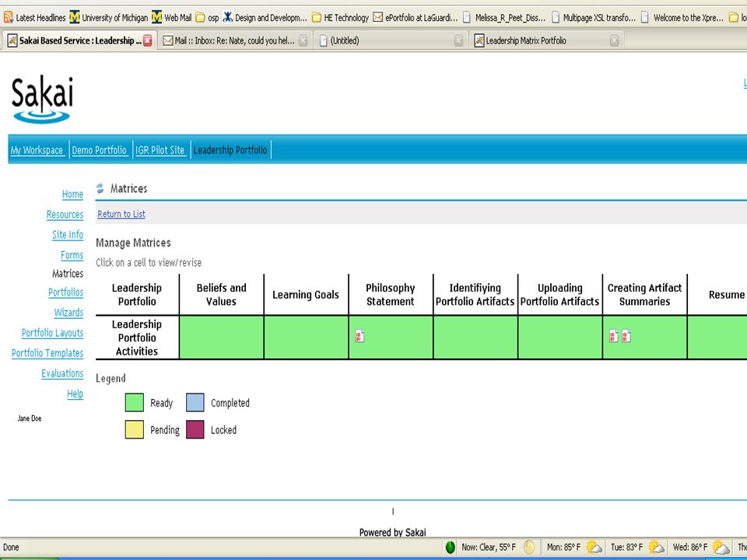The image size is (747, 560).
Task: Open the green cell under Beliefs and Values
Action: tap(222, 337)
